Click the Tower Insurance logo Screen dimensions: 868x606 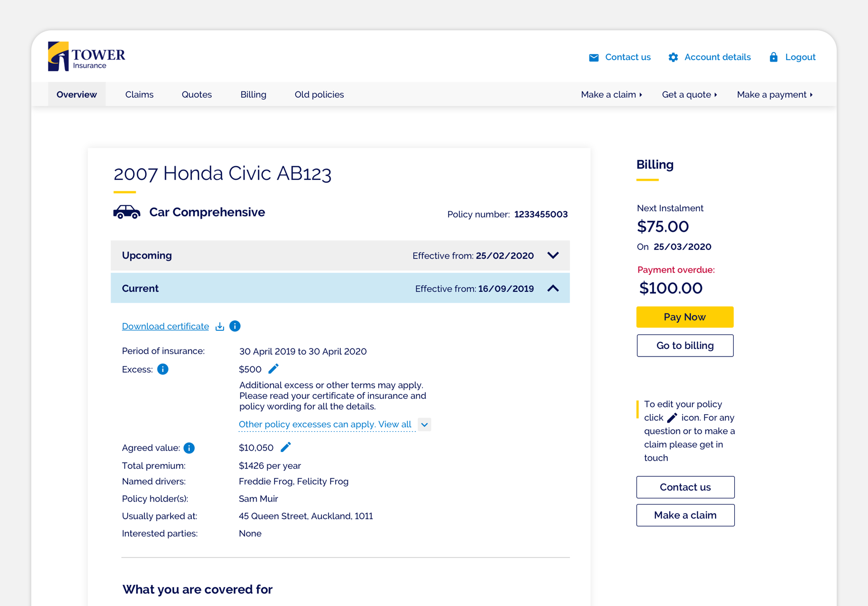86,57
